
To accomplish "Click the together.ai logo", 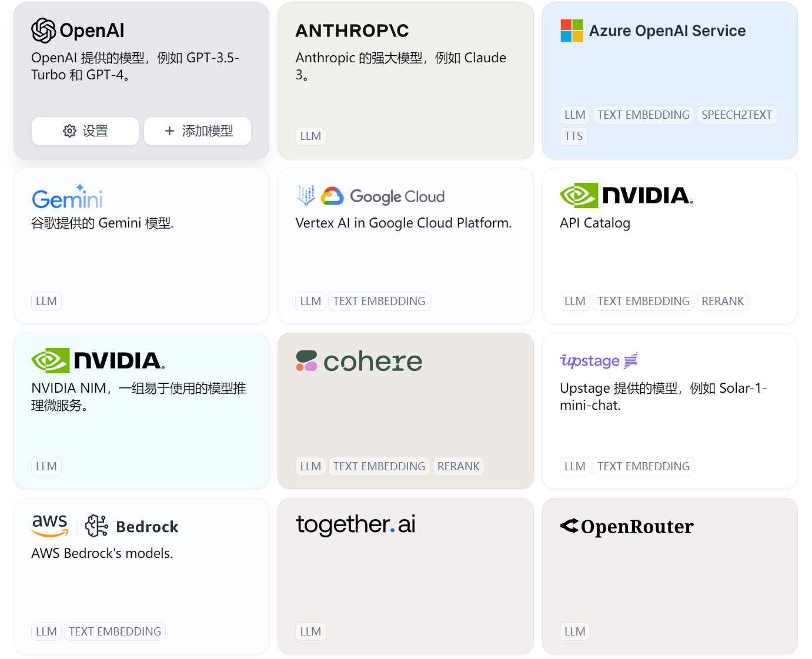I will (x=356, y=524).
